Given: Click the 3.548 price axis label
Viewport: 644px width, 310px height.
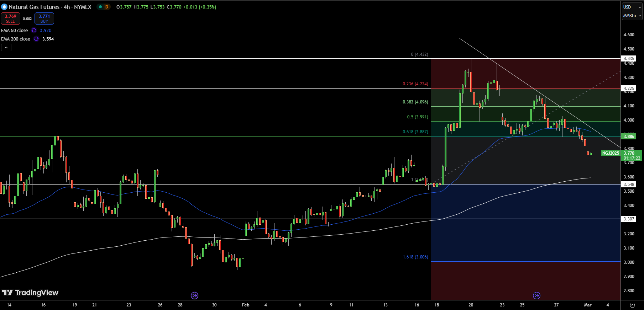Looking at the screenshot, I should tap(629, 185).
